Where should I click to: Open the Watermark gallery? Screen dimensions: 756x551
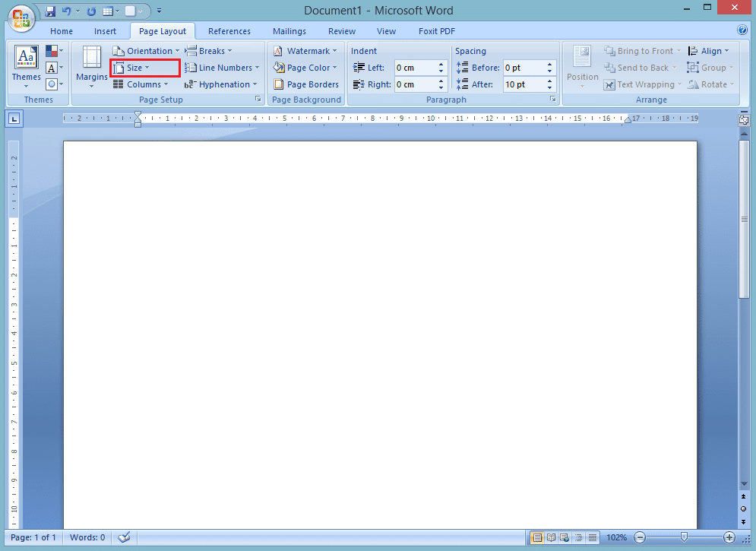[x=305, y=51]
